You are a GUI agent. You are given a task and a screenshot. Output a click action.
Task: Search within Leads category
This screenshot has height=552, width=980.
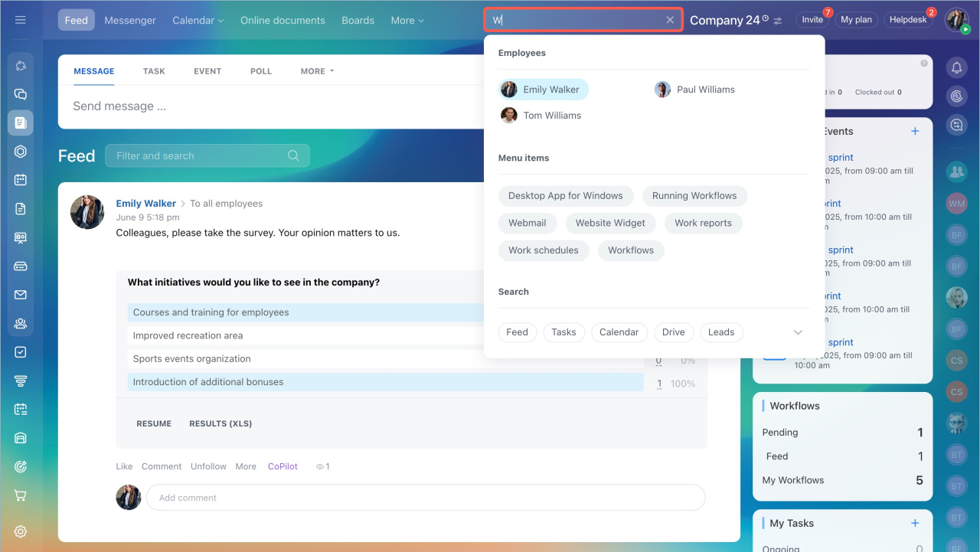pyautogui.click(x=721, y=332)
